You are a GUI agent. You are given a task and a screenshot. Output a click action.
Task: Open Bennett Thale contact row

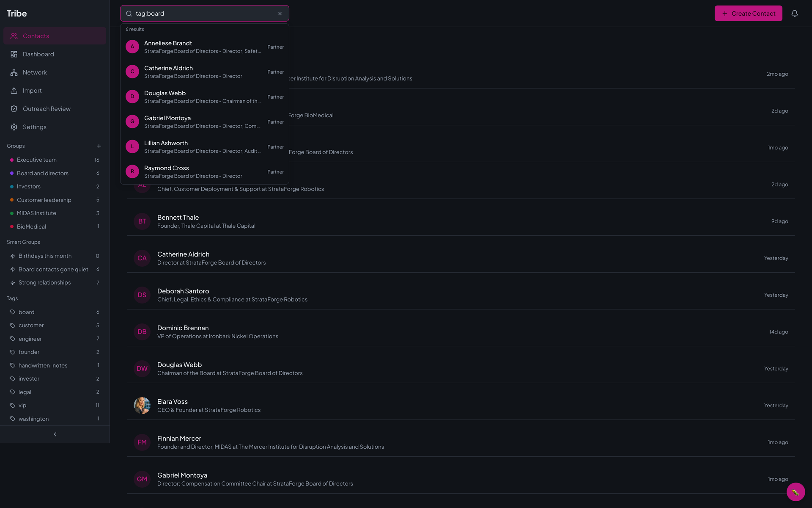(x=461, y=221)
